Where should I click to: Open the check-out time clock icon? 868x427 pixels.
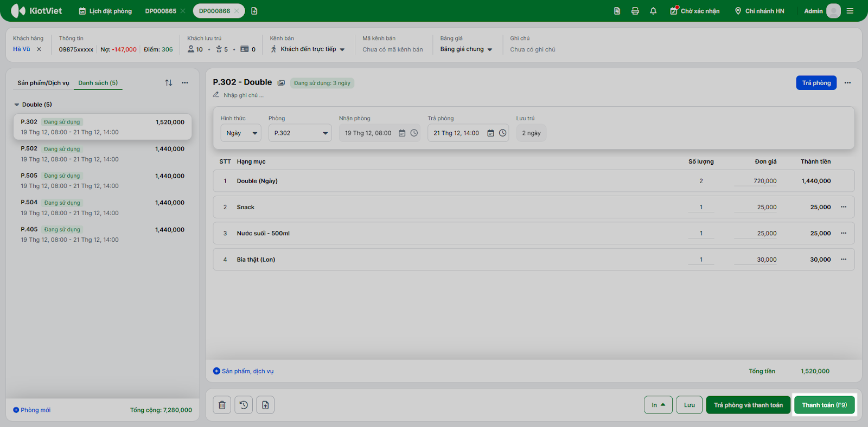point(503,133)
